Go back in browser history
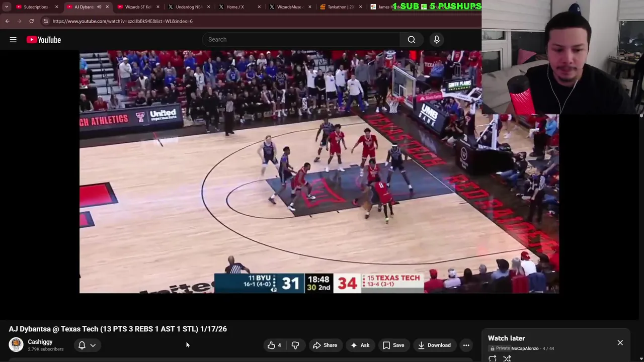 click(7, 21)
